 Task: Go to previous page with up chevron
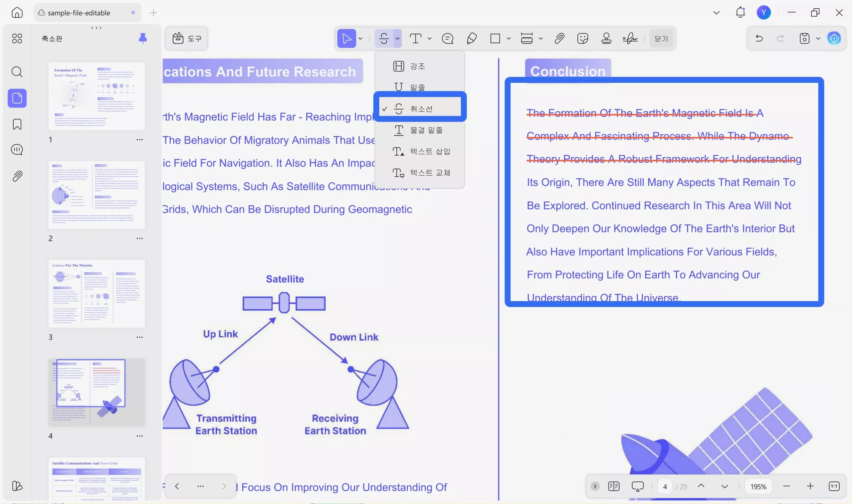[701, 486]
